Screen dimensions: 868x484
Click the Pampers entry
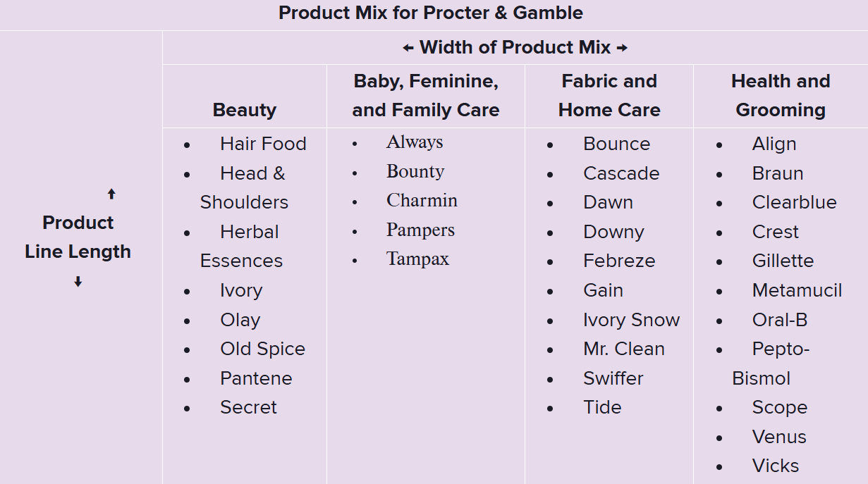(x=420, y=230)
